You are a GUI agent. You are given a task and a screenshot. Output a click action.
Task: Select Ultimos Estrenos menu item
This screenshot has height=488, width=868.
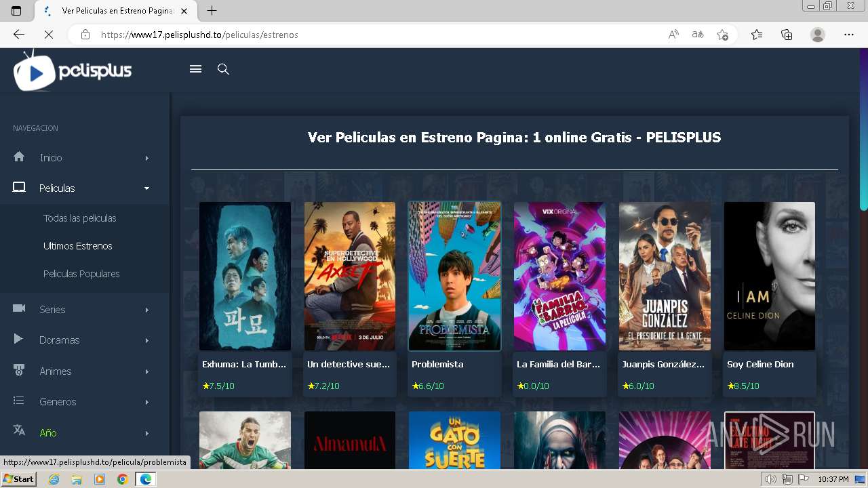coord(78,246)
